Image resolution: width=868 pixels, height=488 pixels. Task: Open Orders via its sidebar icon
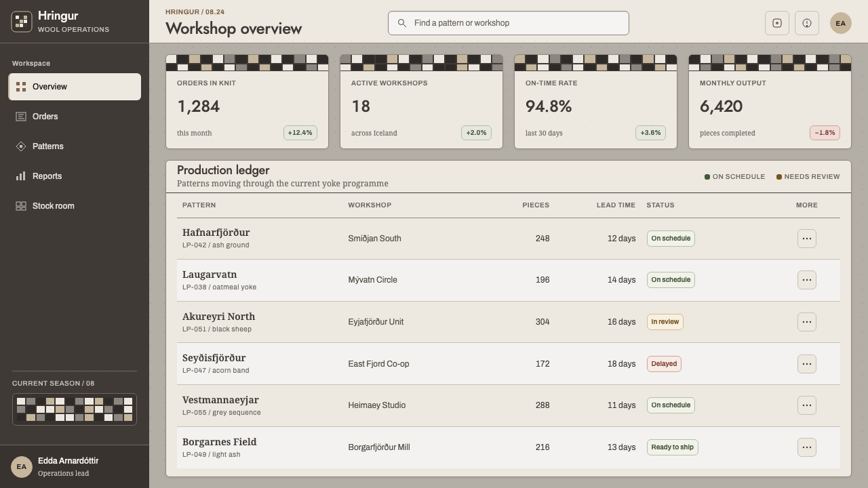pyautogui.click(x=21, y=117)
